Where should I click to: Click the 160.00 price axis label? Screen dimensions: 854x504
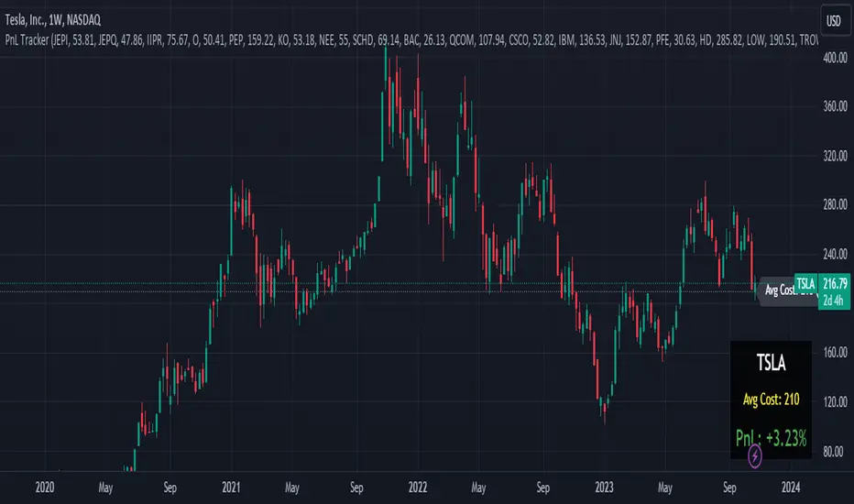coord(835,353)
